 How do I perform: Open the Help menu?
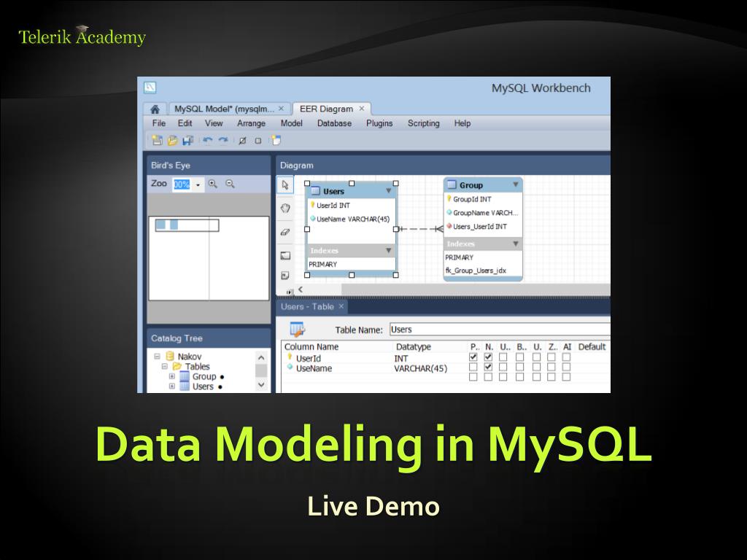click(462, 123)
